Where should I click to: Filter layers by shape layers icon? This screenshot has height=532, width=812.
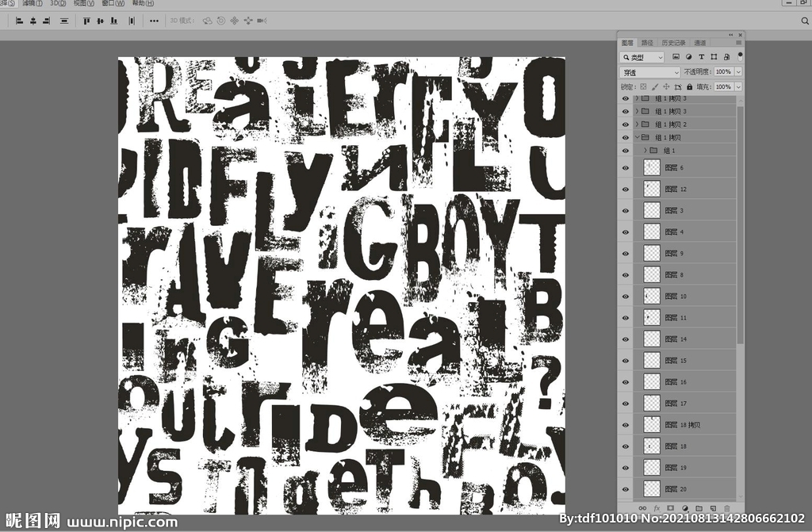(714, 57)
